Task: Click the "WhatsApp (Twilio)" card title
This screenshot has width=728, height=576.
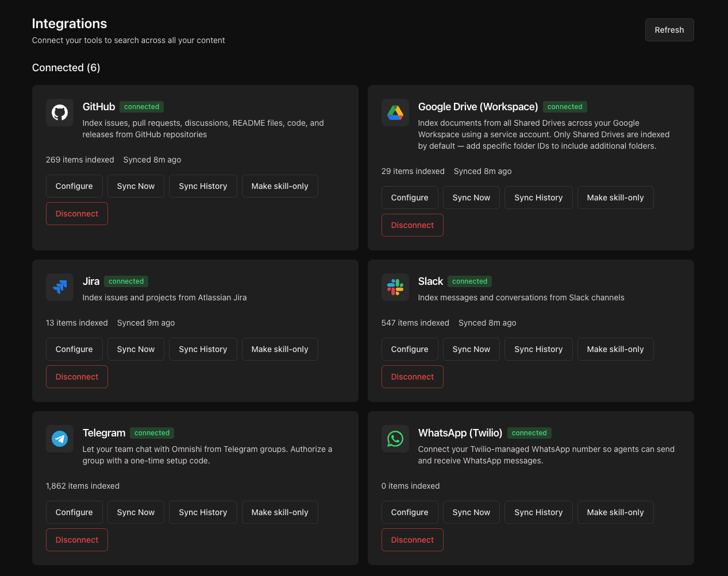Action: (460, 433)
